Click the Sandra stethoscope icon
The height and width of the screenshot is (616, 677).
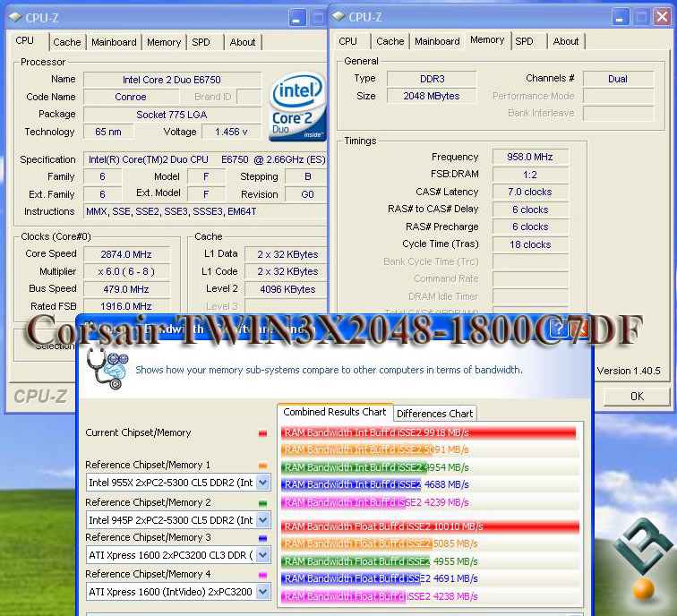(x=107, y=369)
